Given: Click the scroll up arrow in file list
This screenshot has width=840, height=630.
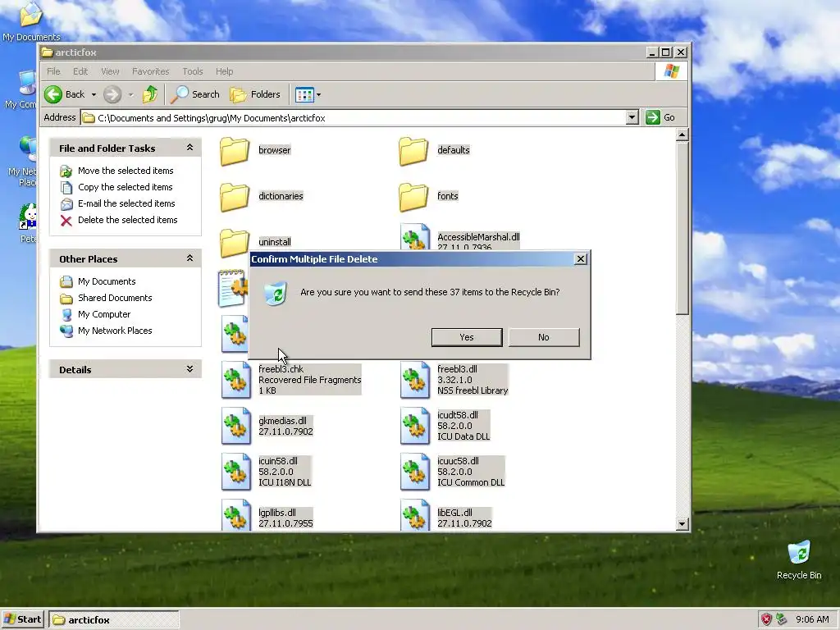Looking at the screenshot, I should [682, 135].
